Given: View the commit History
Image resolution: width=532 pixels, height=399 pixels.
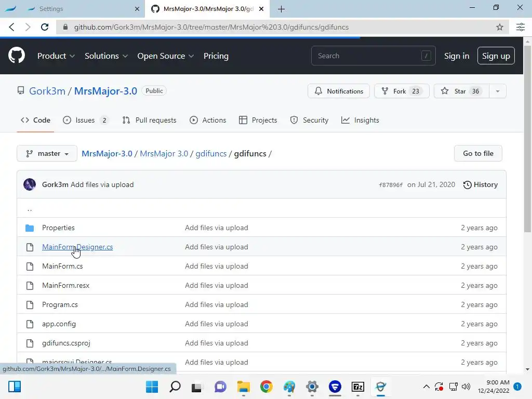Looking at the screenshot, I should tap(481, 184).
